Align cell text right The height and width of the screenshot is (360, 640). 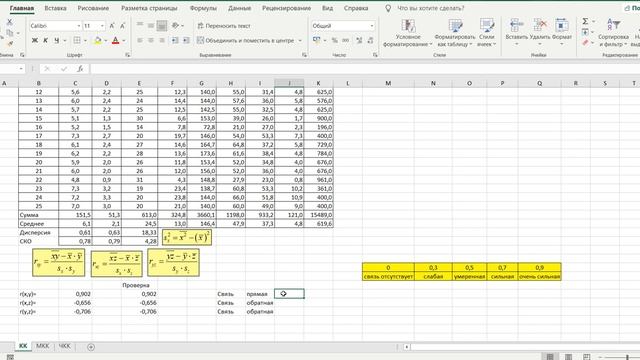(x=162, y=40)
